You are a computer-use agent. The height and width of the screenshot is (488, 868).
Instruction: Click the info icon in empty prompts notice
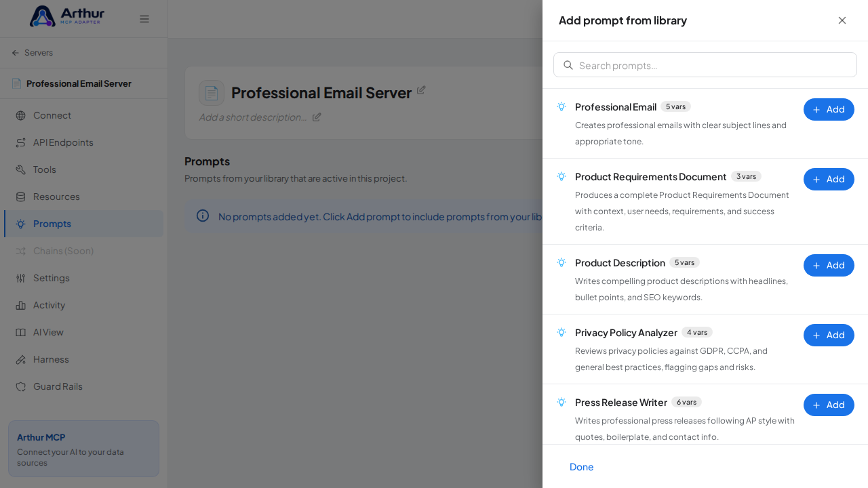(203, 216)
